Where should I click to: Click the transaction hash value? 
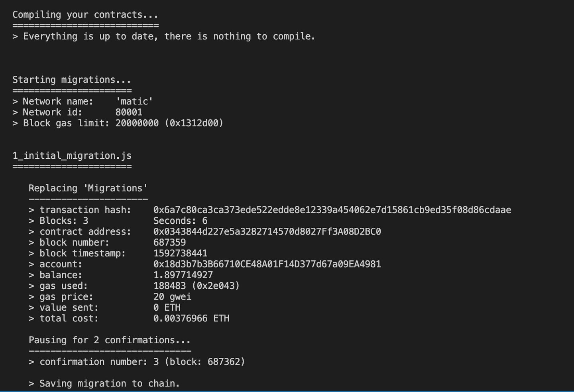coord(332,210)
